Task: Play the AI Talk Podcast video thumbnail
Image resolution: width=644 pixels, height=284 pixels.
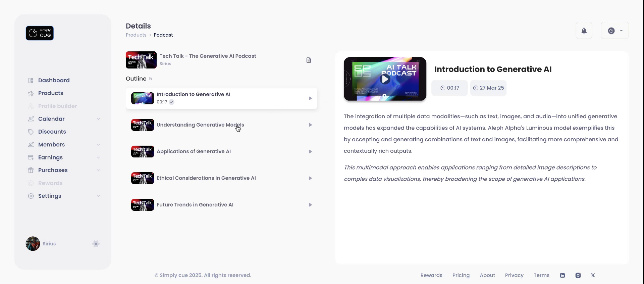Action: [x=385, y=79]
